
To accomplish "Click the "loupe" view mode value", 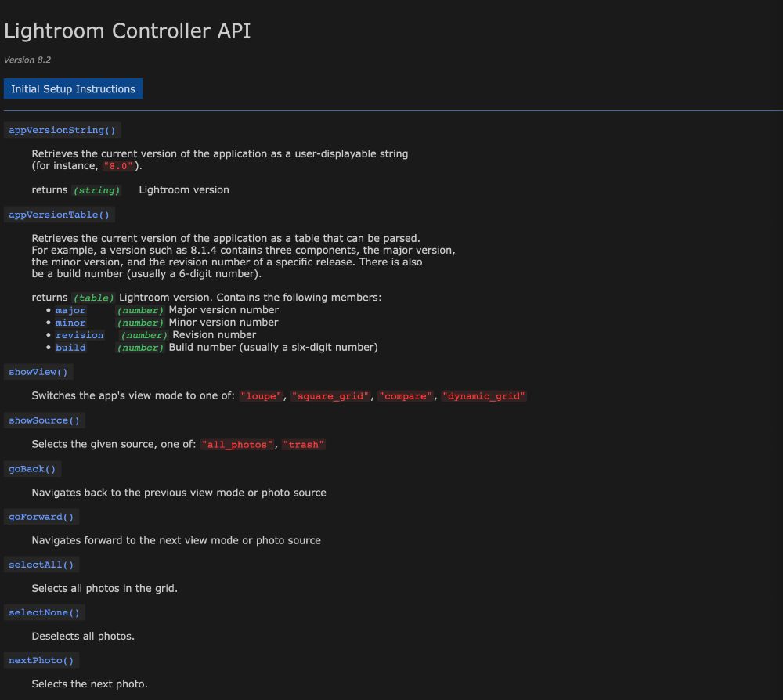I will point(262,396).
